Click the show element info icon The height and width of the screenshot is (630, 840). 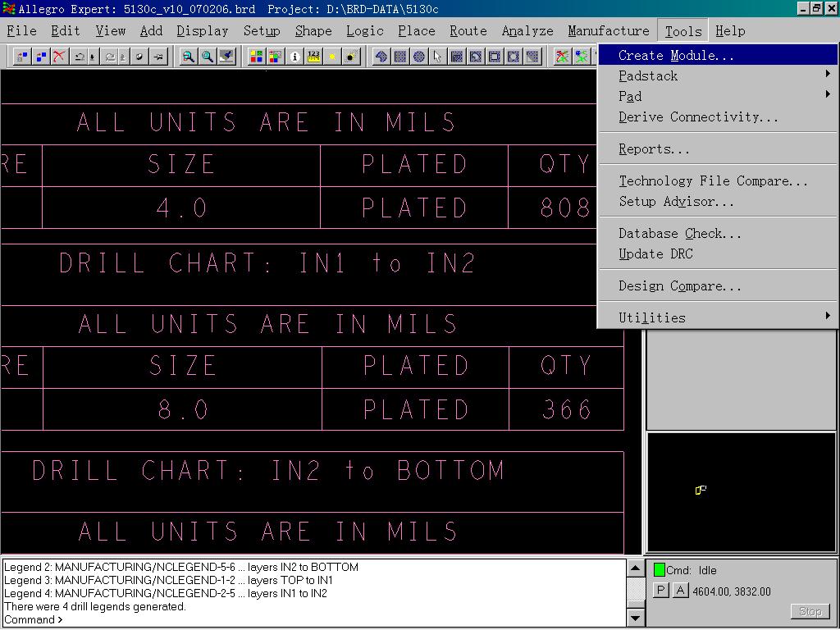click(294, 57)
